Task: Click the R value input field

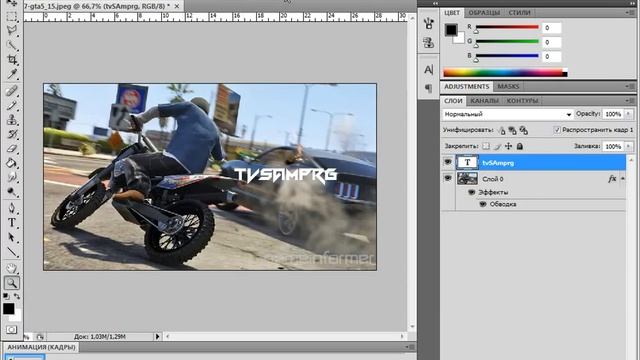Action: (551, 28)
